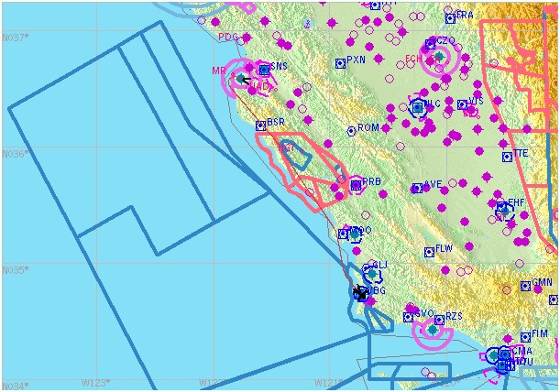
Task: Select the RZS VOR icon
Action: (439, 319)
